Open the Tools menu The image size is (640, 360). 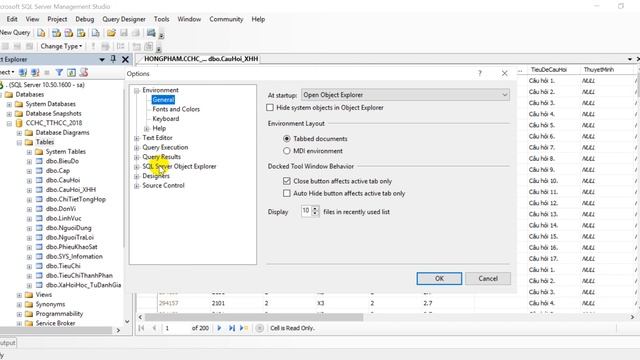pyautogui.click(x=162, y=19)
